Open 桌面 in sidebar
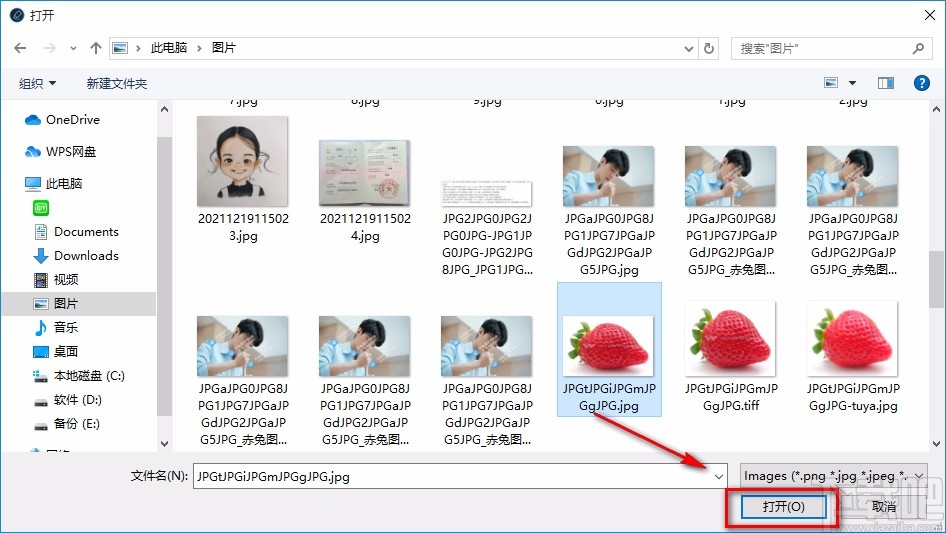The height and width of the screenshot is (533, 946). coord(56,351)
